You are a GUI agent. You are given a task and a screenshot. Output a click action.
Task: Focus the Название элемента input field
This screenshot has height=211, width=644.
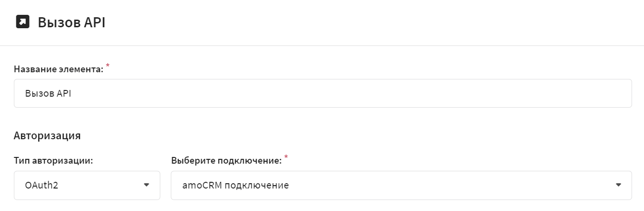tap(323, 93)
